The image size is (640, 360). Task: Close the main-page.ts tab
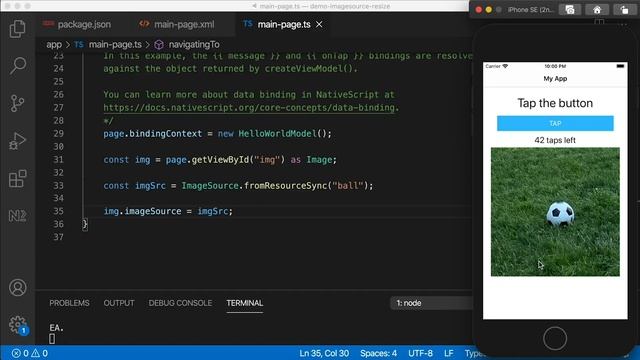click(319, 24)
